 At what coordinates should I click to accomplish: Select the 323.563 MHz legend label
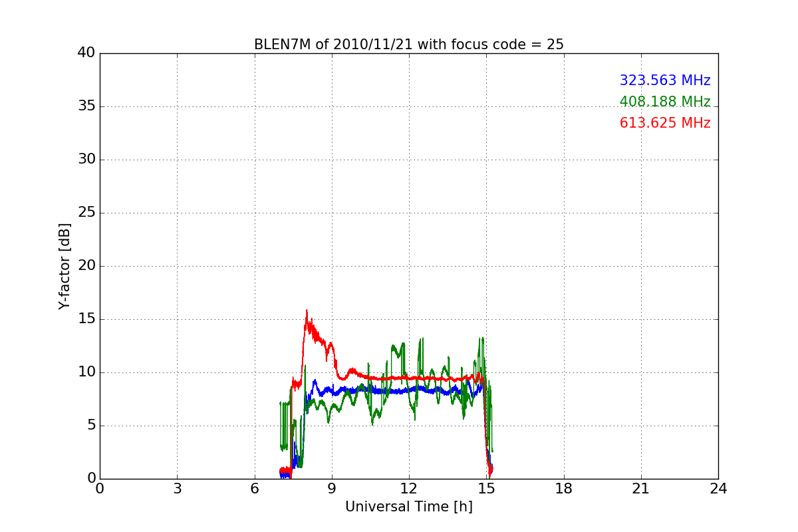[x=665, y=80]
